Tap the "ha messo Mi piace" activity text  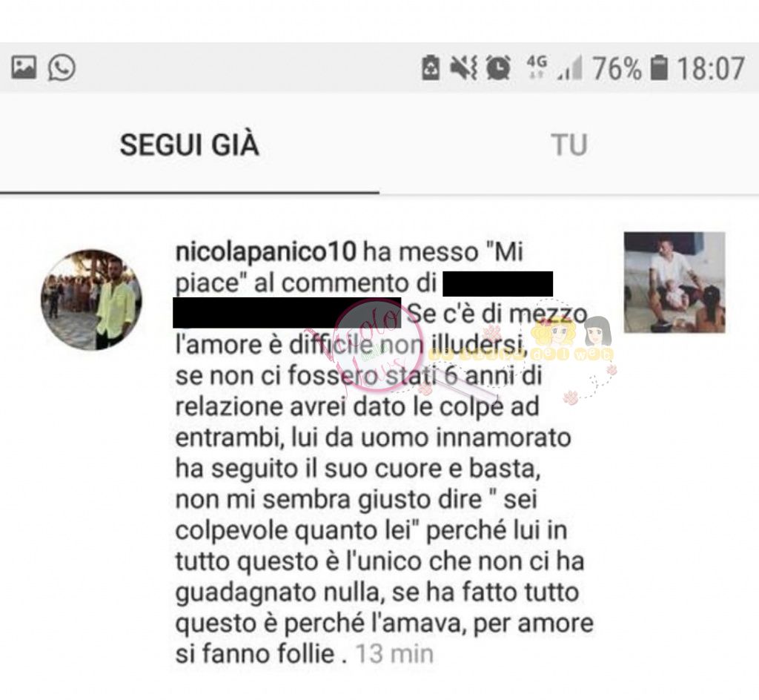[x=349, y=267]
